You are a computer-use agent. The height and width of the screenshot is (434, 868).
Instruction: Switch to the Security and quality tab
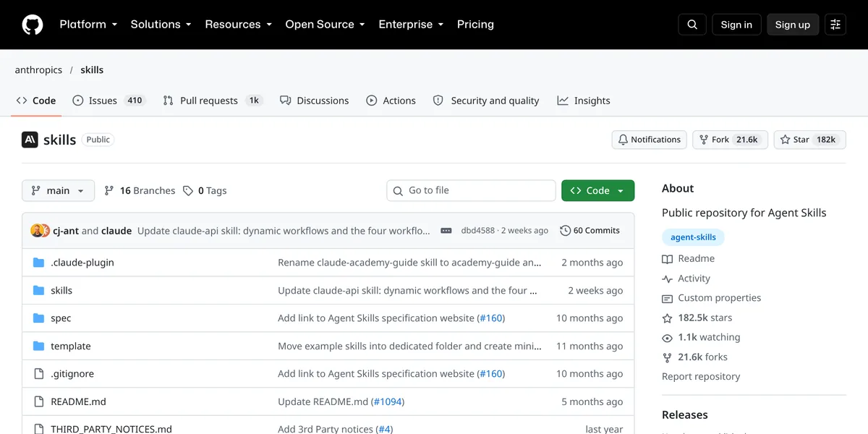click(486, 101)
